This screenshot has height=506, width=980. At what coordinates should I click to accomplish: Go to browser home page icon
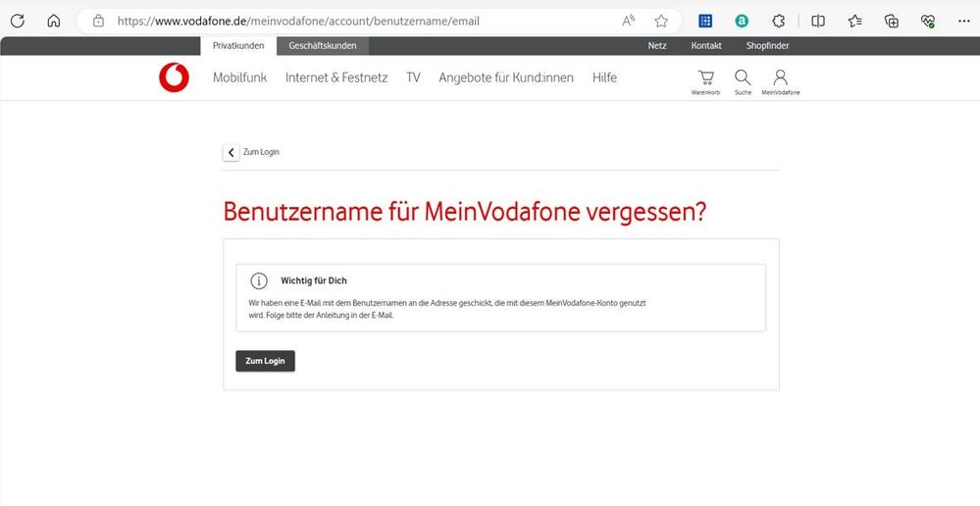[54, 22]
